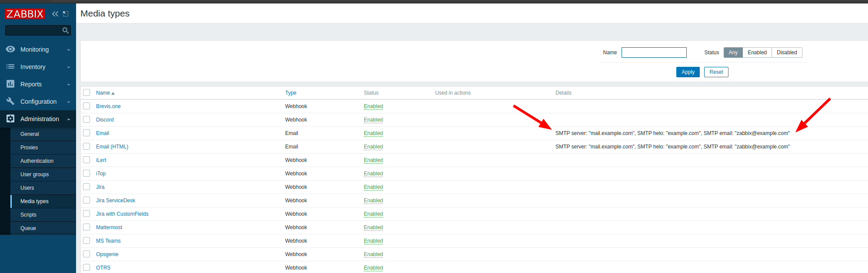Select Any status filter
Screen dimensions: 868x273
pos(733,53)
